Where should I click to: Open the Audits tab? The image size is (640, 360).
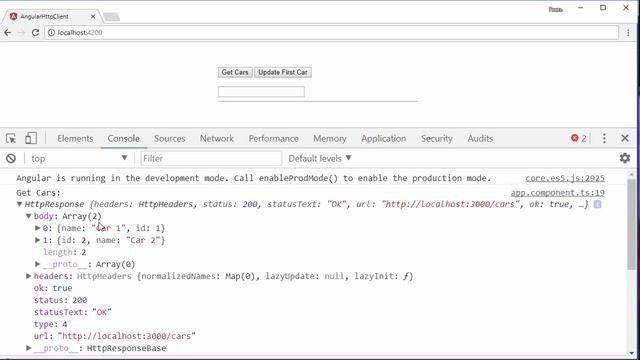point(480,139)
